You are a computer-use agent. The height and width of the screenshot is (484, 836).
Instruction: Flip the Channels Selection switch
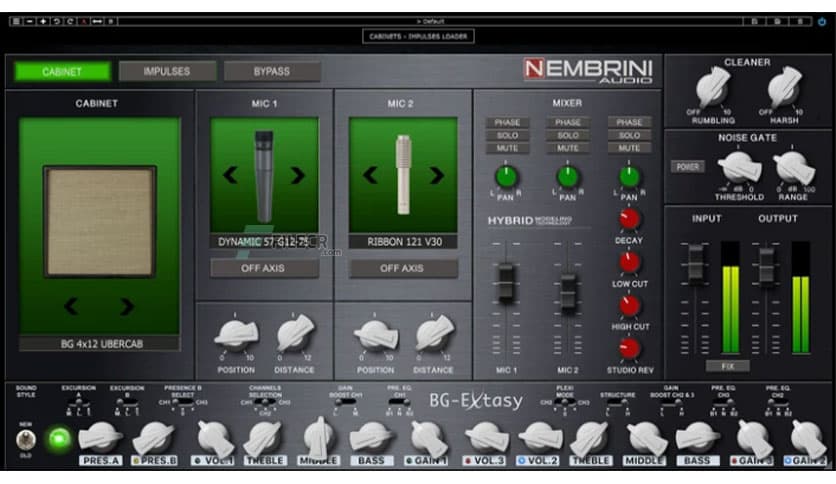tap(265, 403)
